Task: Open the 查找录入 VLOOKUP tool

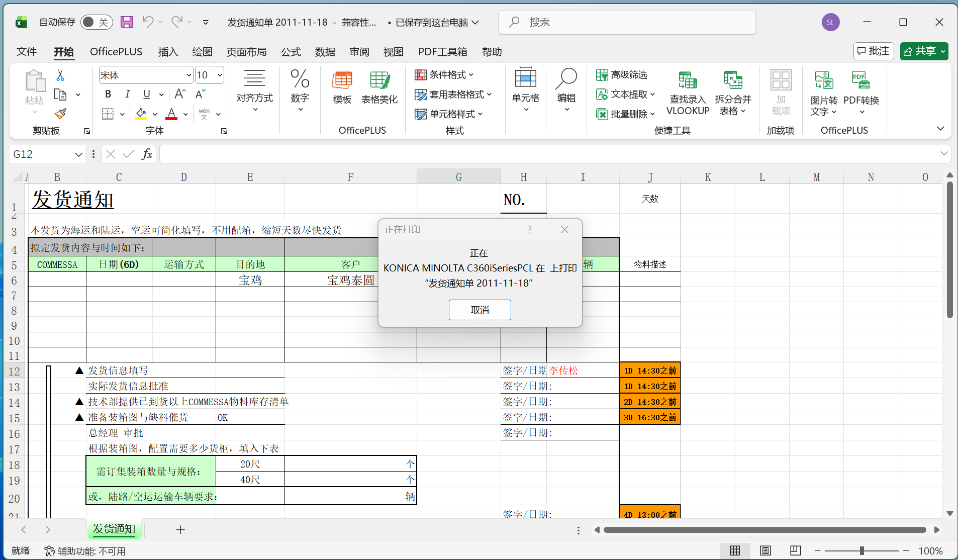Action: 688,94
